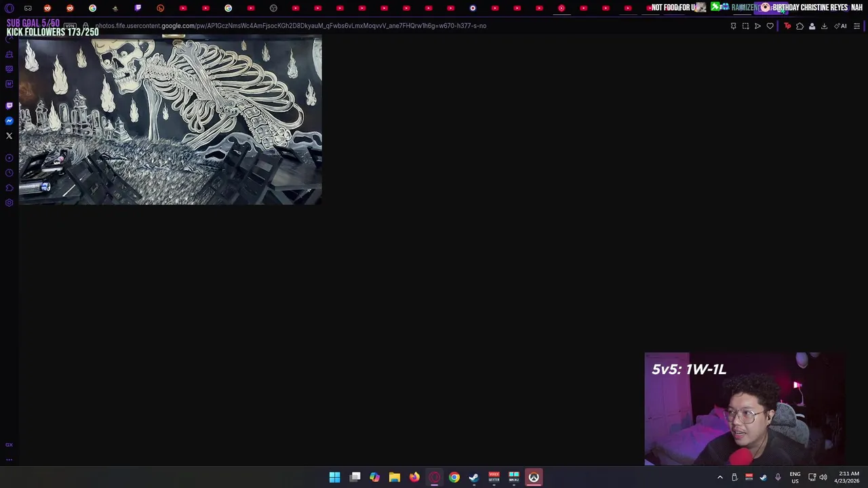Screen dimensions: 868x488
Task: Open the three-dots sidebar setup menu
Action: (x=9, y=459)
